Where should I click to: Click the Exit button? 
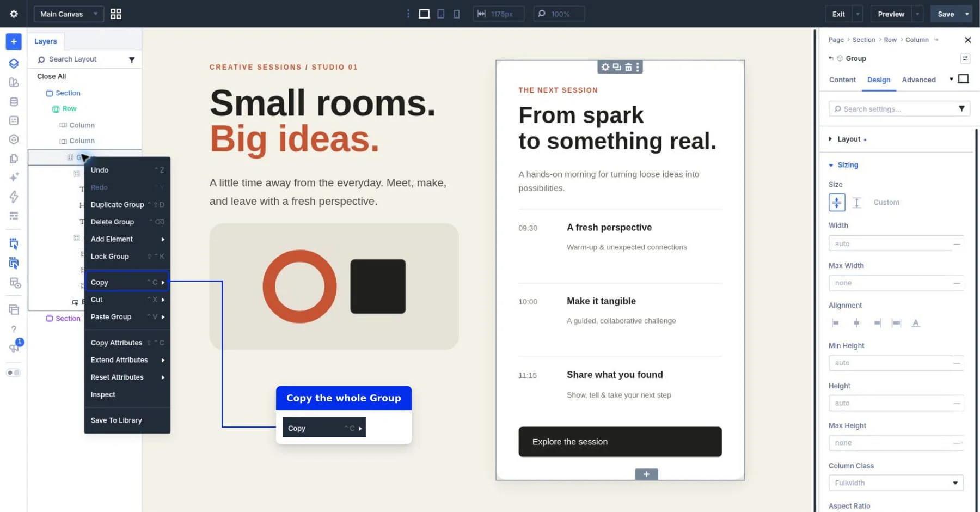point(838,14)
